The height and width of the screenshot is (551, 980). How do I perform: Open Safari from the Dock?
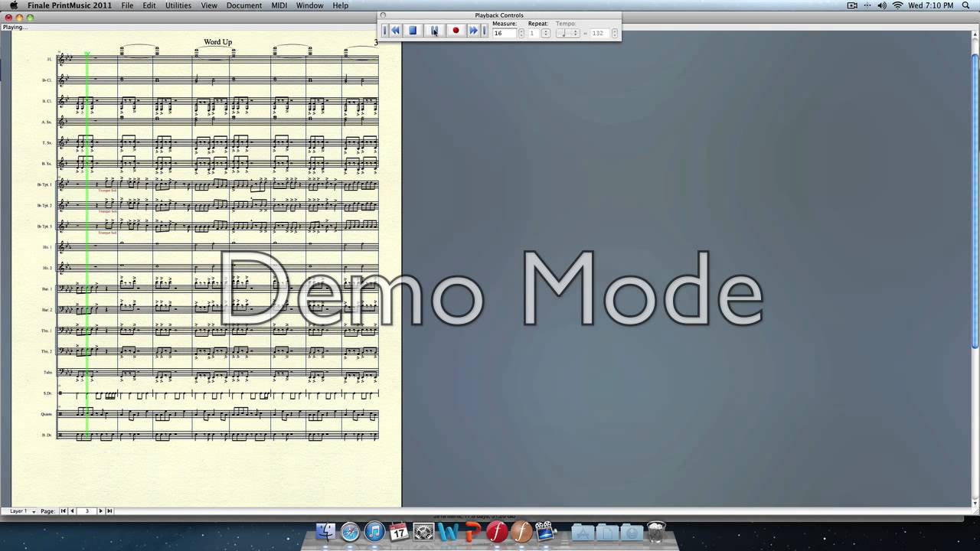pyautogui.click(x=350, y=531)
